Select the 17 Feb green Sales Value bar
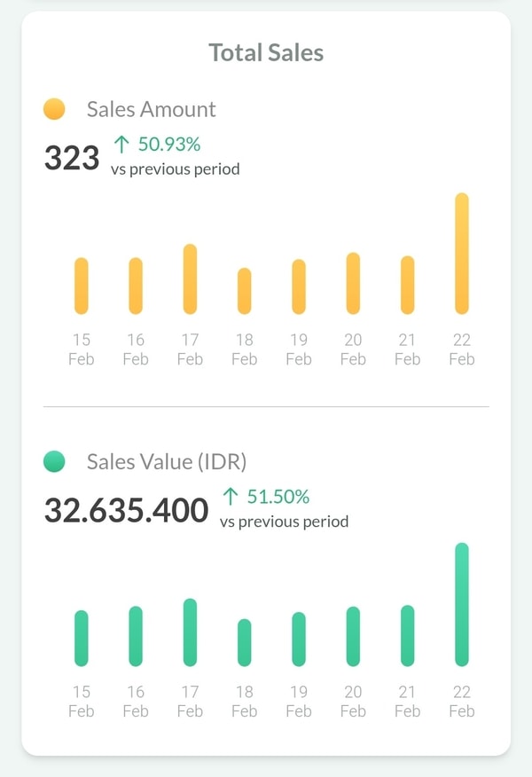Image resolution: width=532 pixels, height=777 pixels. pos(190,632)
